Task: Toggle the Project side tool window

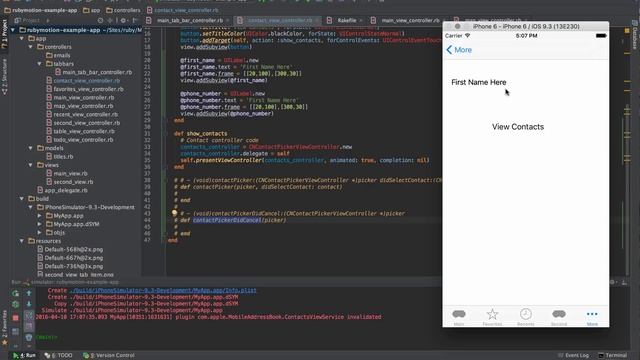Action: [x=4, y=33]
